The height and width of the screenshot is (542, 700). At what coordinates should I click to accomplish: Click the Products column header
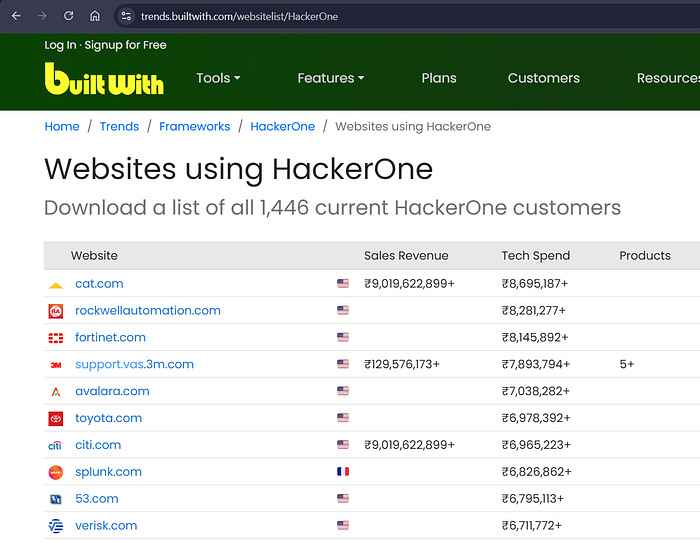point(645,255)
